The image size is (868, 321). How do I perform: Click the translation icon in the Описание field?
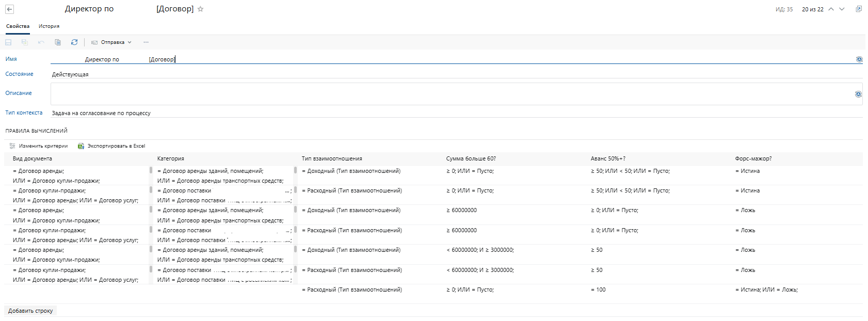click(x=858, y=94)
